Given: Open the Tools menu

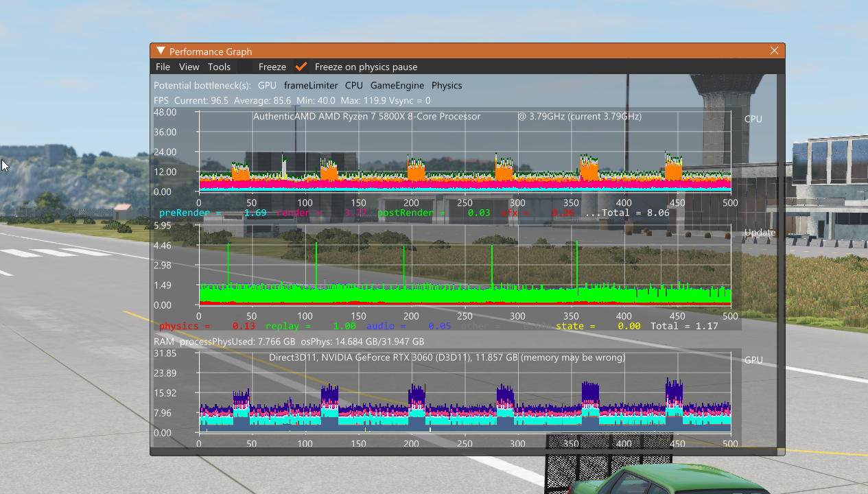Looking at the screenshot, I should [x=219, y=67].
